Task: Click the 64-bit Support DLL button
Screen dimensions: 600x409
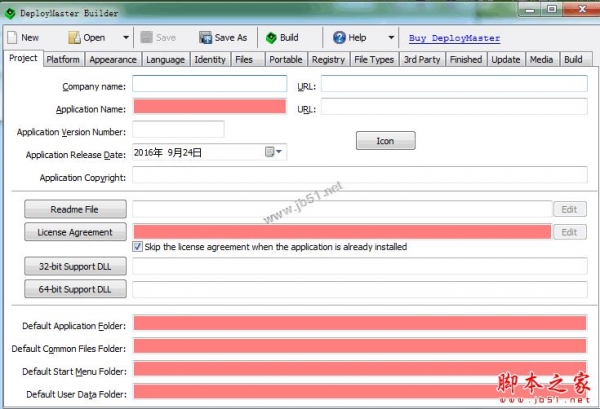Action: coord(75,289)
